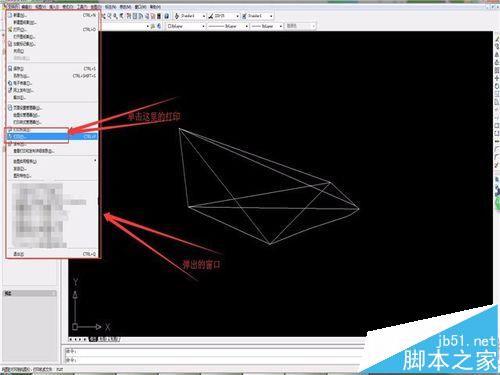Choose 绘图仪管理器 in the File menu
The height and width of the screenshot is (375, 500).
pos(52,115)
